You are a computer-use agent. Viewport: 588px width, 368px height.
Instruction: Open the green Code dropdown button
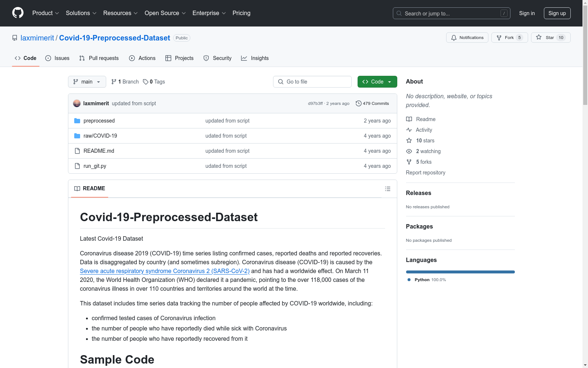click(377, 82)
